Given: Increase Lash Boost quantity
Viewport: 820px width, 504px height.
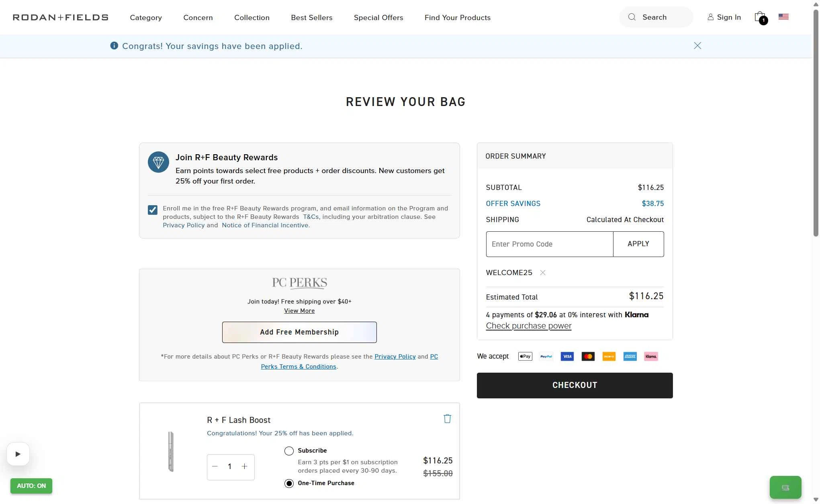Looking at the screenshot, I should [244, 466].
